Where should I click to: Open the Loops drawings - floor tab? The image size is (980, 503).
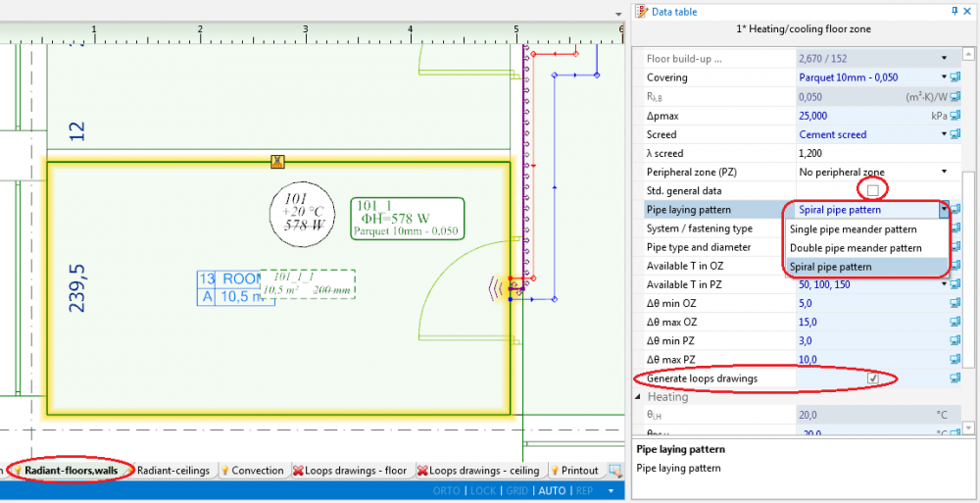(355, 471)
